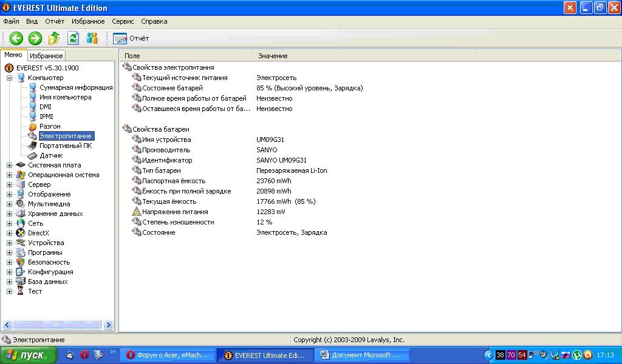Open the Отчёт menu in menu bar
This screenshot has height=364, width=622.
(54, 21)
